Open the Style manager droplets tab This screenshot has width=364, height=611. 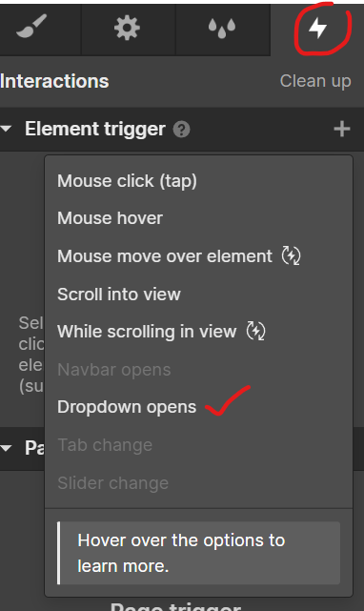click(222, 28)
